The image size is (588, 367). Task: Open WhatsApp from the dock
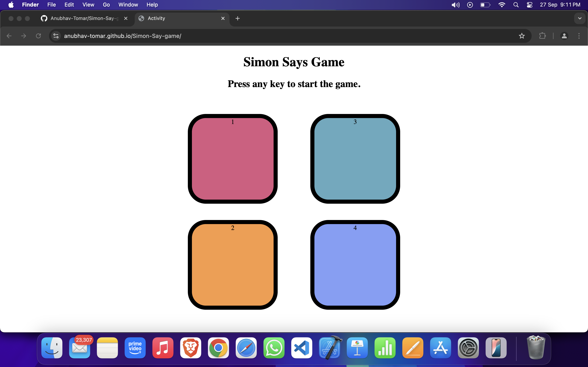pyautogui.click(x=273, y=348)
